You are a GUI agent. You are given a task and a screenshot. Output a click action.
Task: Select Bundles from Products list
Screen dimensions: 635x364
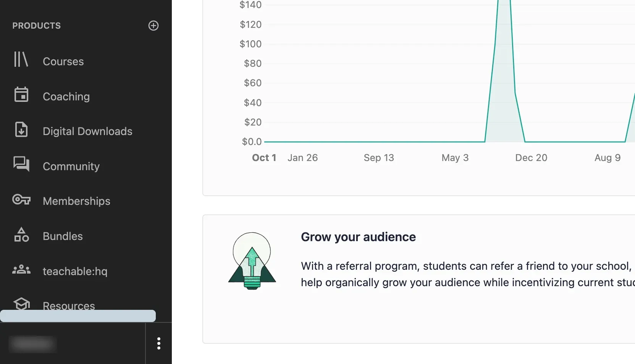tap(63, 236)
